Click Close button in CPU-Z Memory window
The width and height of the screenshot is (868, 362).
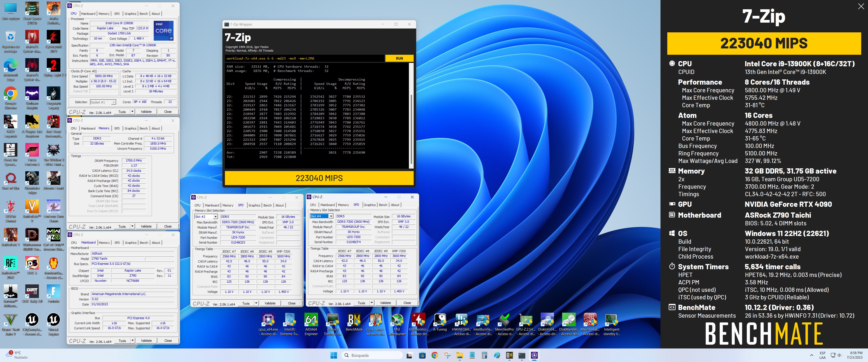[x=168, y=226]
